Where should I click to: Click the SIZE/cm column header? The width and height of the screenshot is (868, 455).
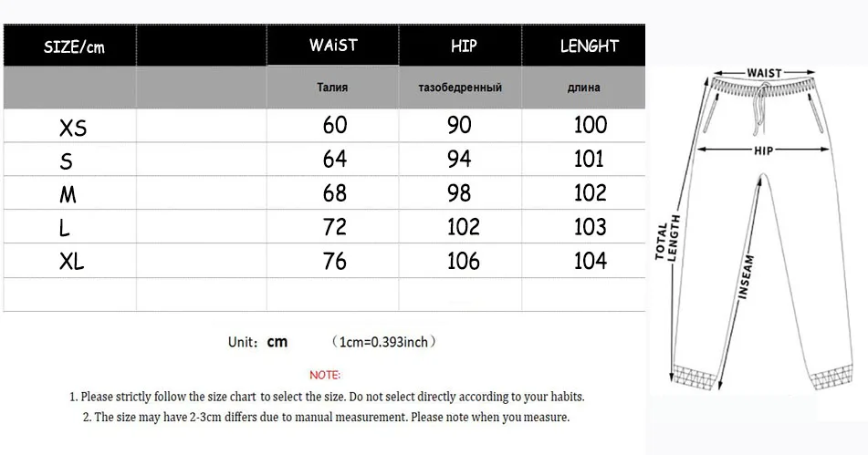pos(74,47)
